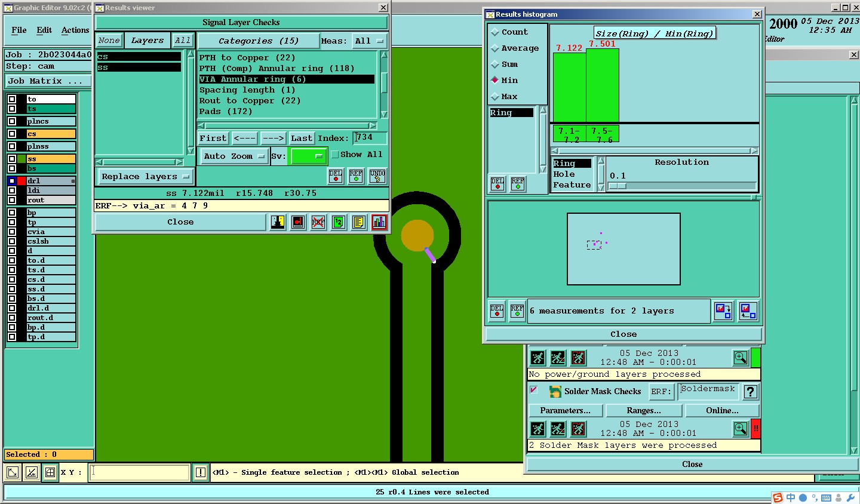Viewport: 860px width, 504px height.
Task: Go to Last result
Action: [302, 138]
